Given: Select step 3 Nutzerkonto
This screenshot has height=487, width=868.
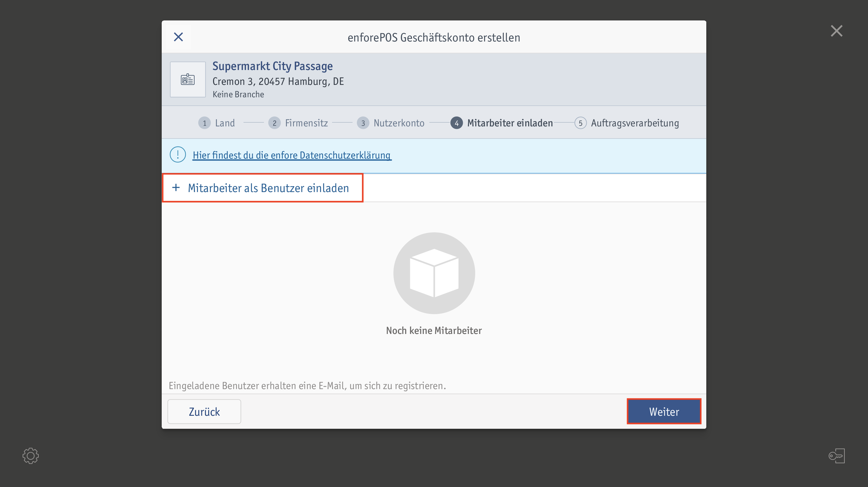Looking at the screenshot, I should click(x=391, y=123).
